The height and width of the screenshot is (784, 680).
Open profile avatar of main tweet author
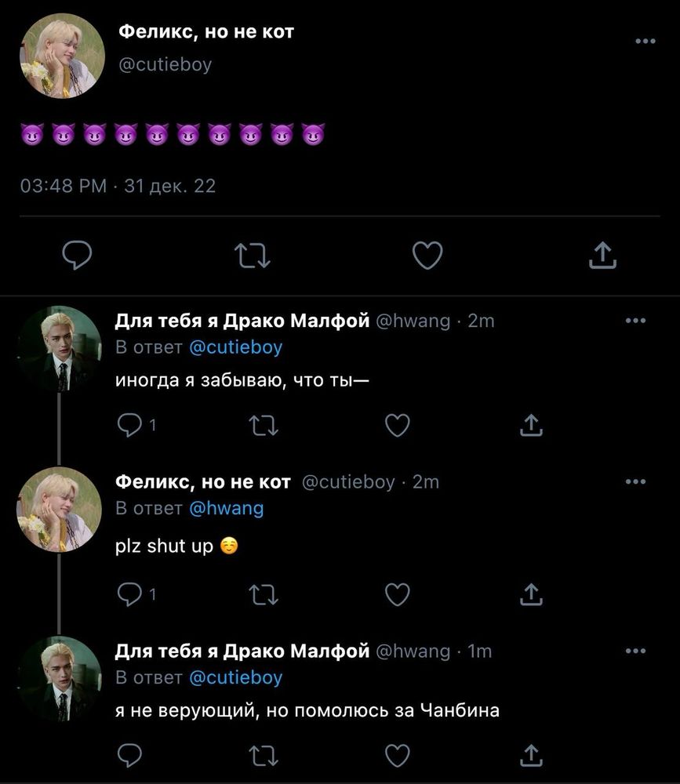(x=61, y=56)
